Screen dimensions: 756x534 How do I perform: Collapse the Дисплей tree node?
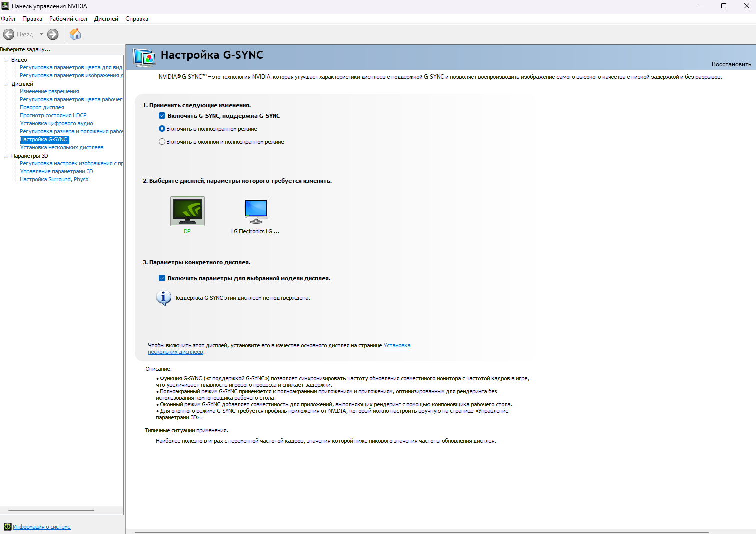(6, 84)
